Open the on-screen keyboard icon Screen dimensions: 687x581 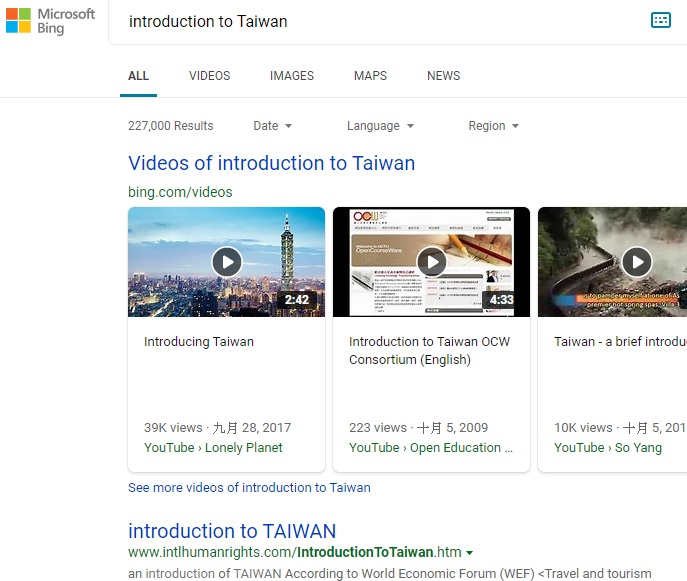click(x=660, y=20)
